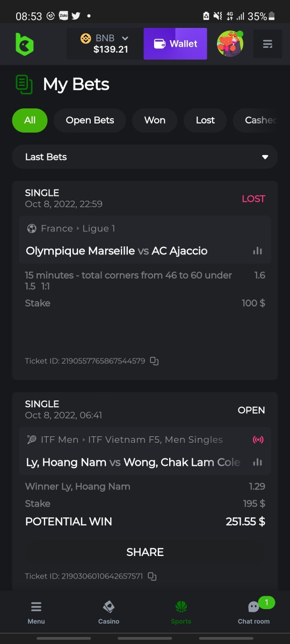Viewport: 290px width, 644px height.
Task: Select the Cashed out filter
Action: point(261,120)
